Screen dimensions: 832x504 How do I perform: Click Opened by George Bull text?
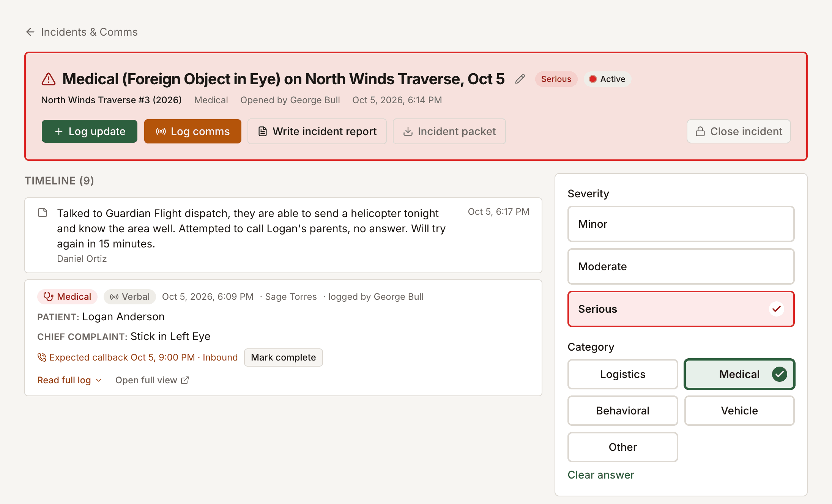[290, 100]
